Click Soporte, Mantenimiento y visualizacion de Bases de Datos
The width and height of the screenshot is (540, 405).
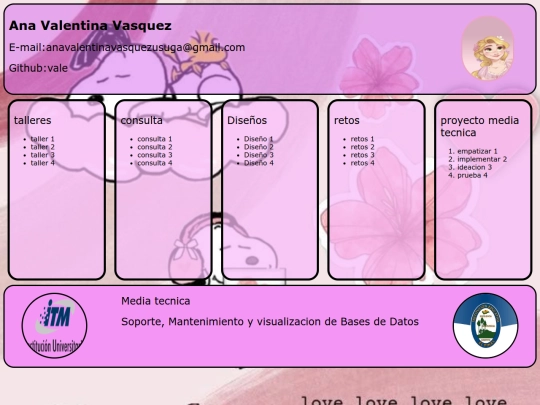point(270,322)
